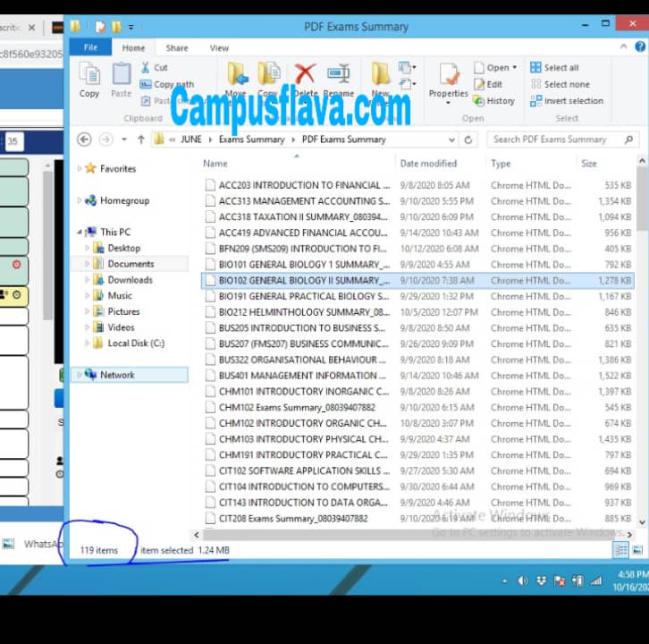The image size is (649, 644).
Task: Switch to the View ribbon tab
Action: pos(219,48)
